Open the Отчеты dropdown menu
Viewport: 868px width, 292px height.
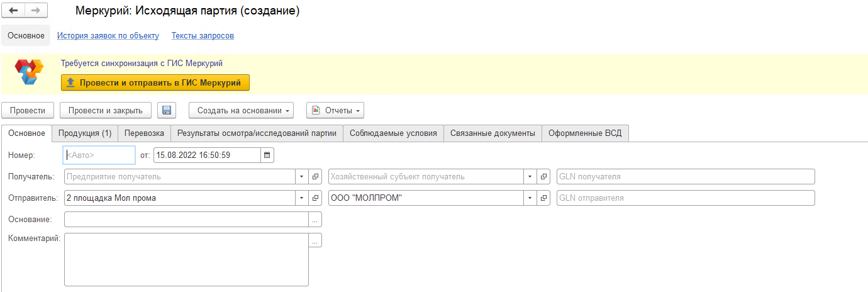(335, 111)
